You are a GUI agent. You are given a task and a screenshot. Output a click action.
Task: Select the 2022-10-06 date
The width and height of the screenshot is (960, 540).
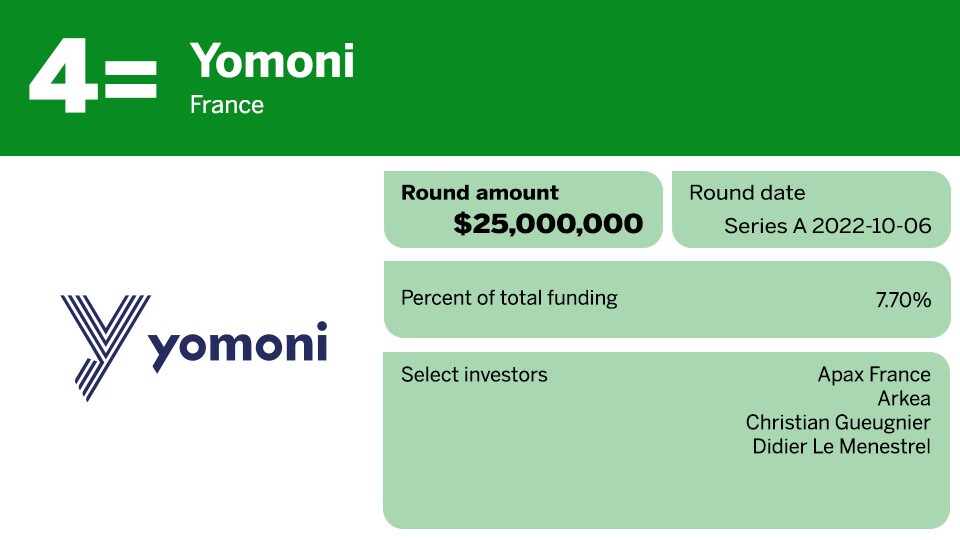tap(871, 226)
